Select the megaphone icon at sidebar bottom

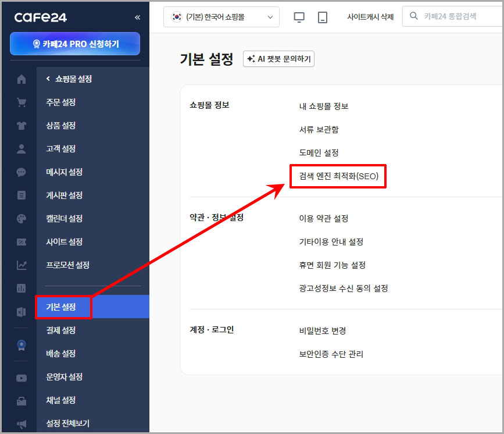pos(21,423)
